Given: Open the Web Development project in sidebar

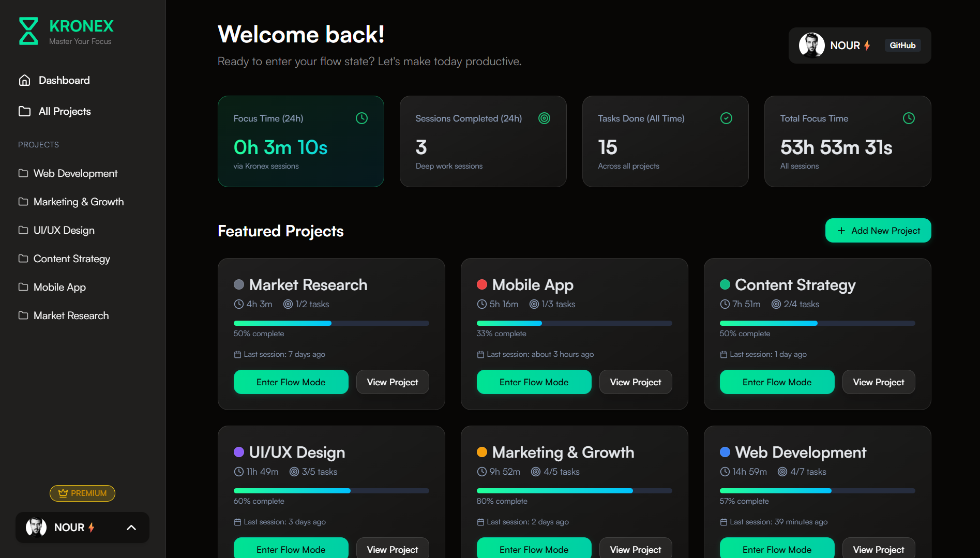Looking at the screenshot, I should pyautogui.click(x=75, y=173).
